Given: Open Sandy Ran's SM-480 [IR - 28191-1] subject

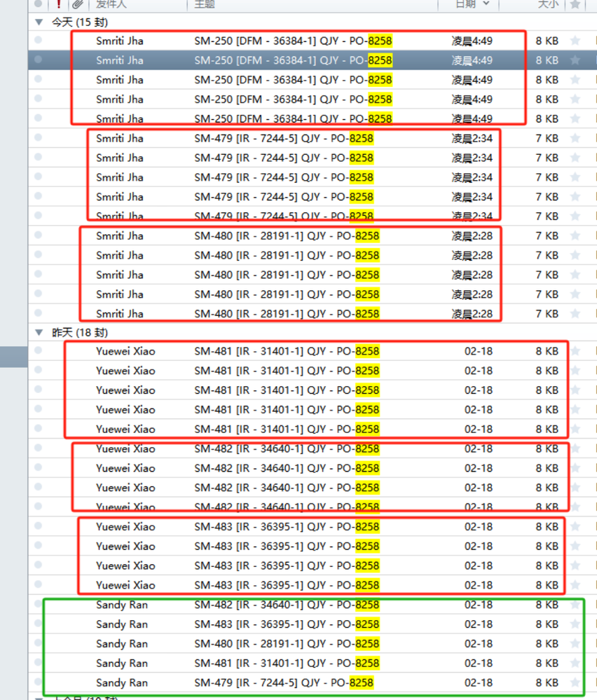Looking at the screenshot, I should tap(287, 644).
